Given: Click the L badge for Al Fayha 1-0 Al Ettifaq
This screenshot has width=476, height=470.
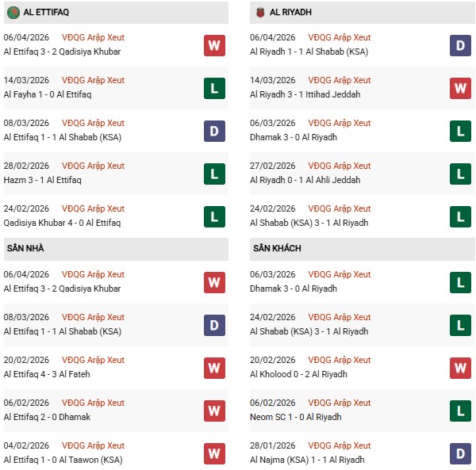Looking at the screenshot, I should tap(214, 88).
